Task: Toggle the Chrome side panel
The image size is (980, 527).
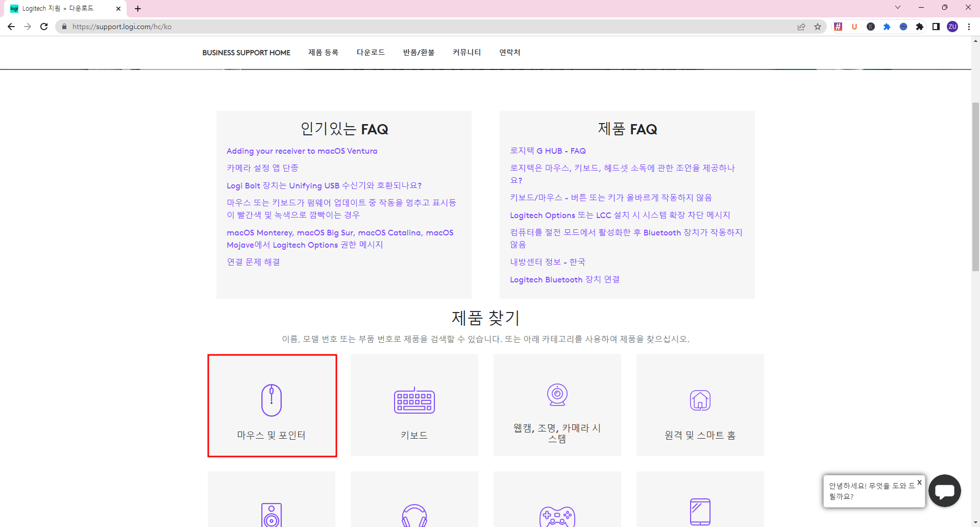Action: pos(936,27)
